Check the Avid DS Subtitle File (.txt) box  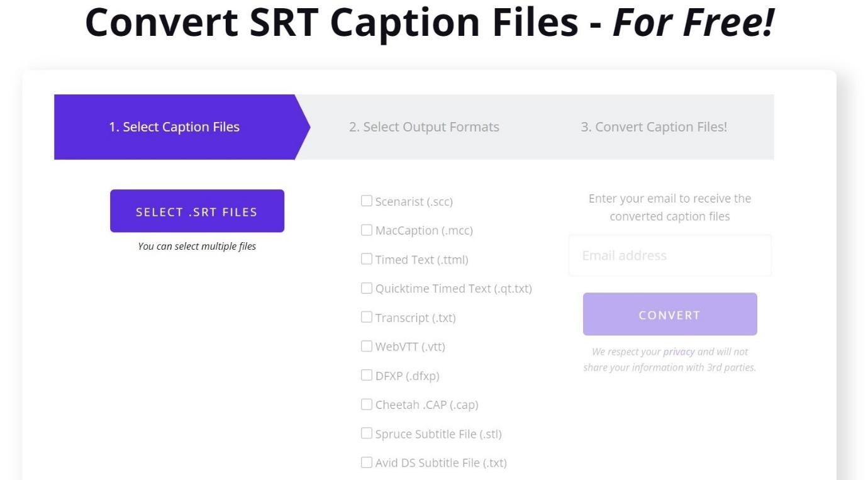[x=367, y=462]
